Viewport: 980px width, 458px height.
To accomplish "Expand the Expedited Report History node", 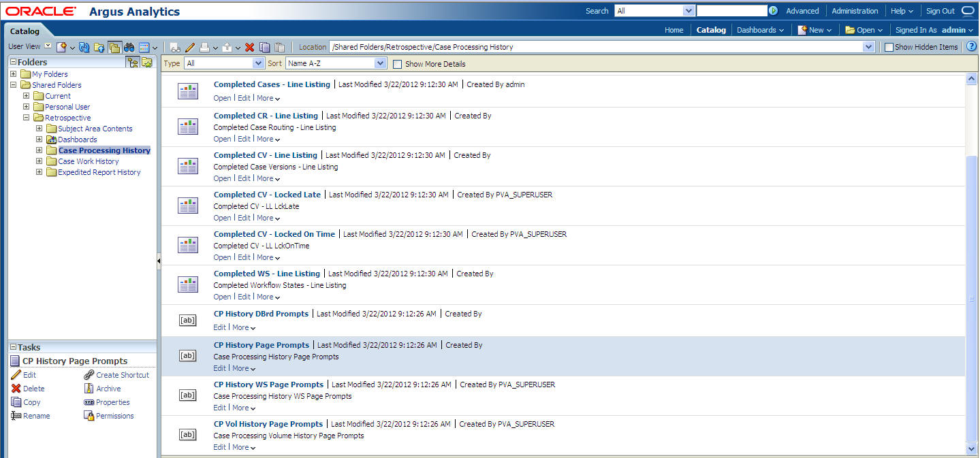I will pos(39,171).
